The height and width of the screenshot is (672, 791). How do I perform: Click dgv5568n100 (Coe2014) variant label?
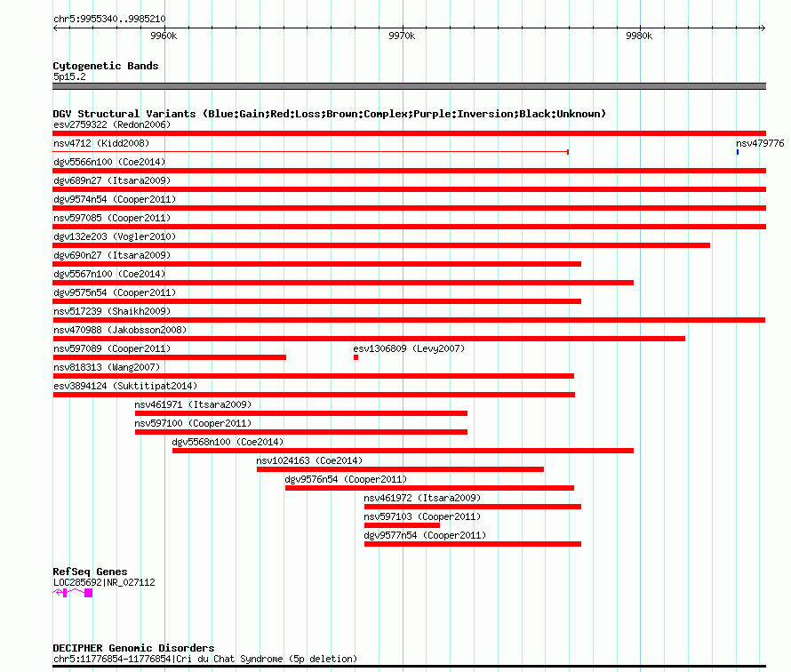(x=228, y=442)
